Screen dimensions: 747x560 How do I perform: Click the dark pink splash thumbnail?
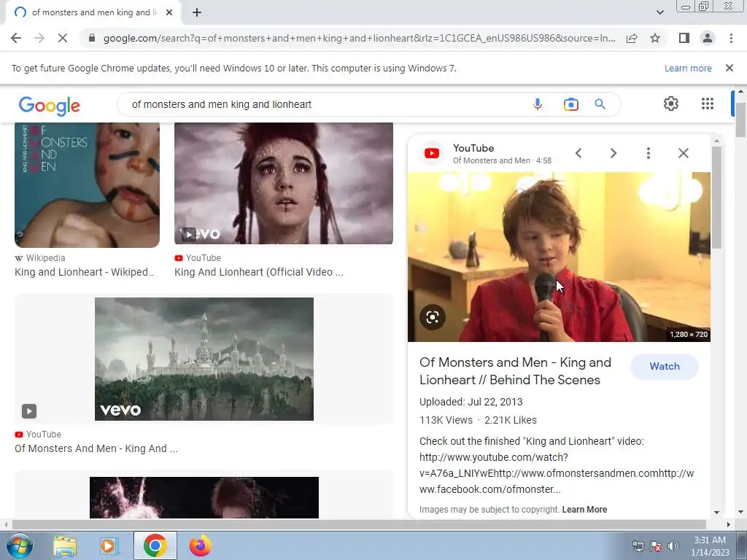tap(204, 497)
